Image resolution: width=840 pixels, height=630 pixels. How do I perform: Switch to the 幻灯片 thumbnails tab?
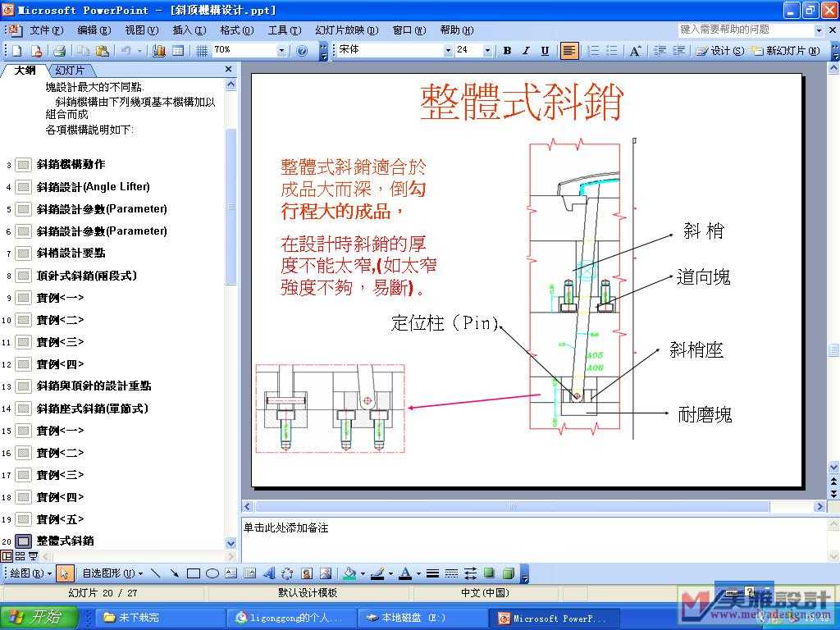70,71
